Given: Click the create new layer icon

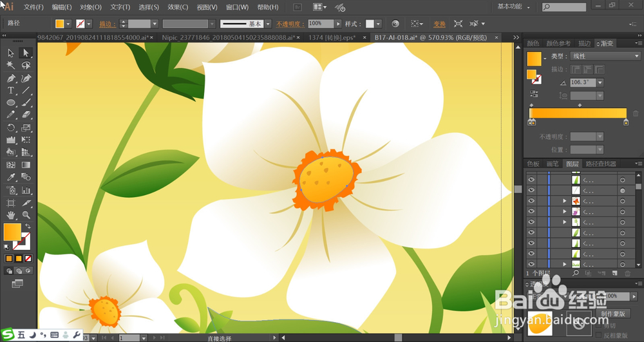Looking at the screenshot, I should point(614,274).
